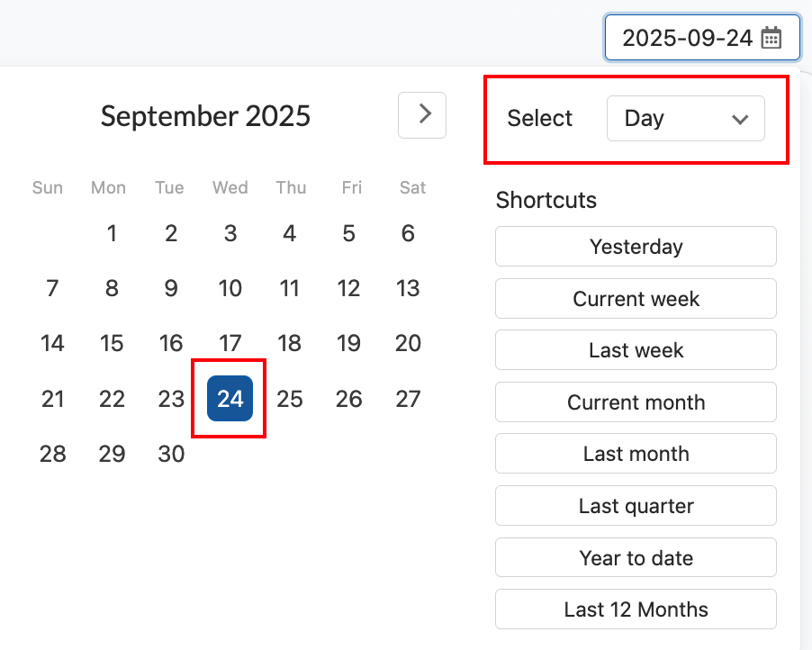Go to next month with arrow

pos(422,114)
